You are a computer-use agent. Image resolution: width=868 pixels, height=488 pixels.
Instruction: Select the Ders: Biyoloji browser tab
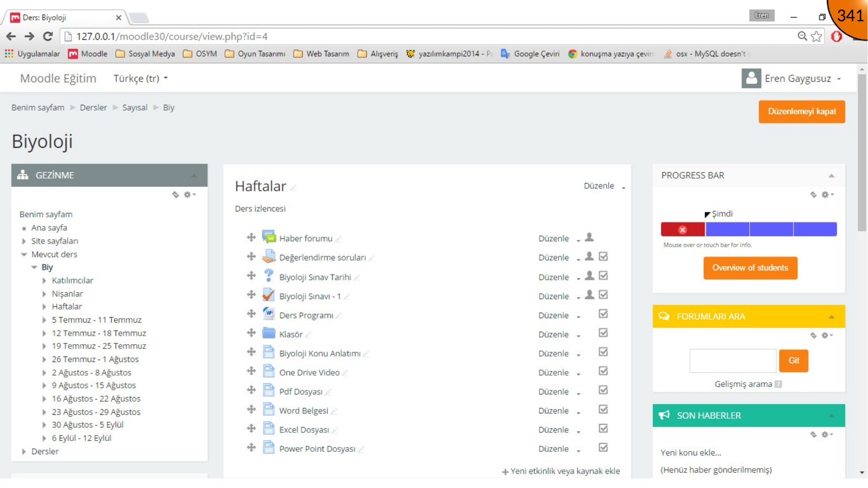(66, 18)
